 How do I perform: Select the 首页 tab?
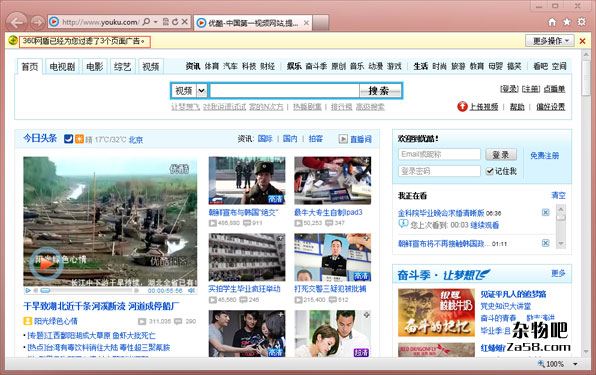pos(29,67)
